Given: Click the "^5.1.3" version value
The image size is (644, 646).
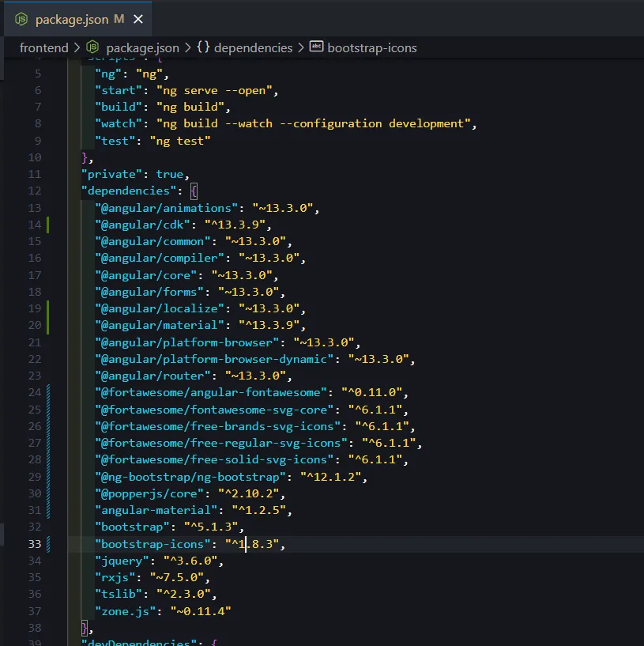Looking at the screenshot, I should [211, 527].
